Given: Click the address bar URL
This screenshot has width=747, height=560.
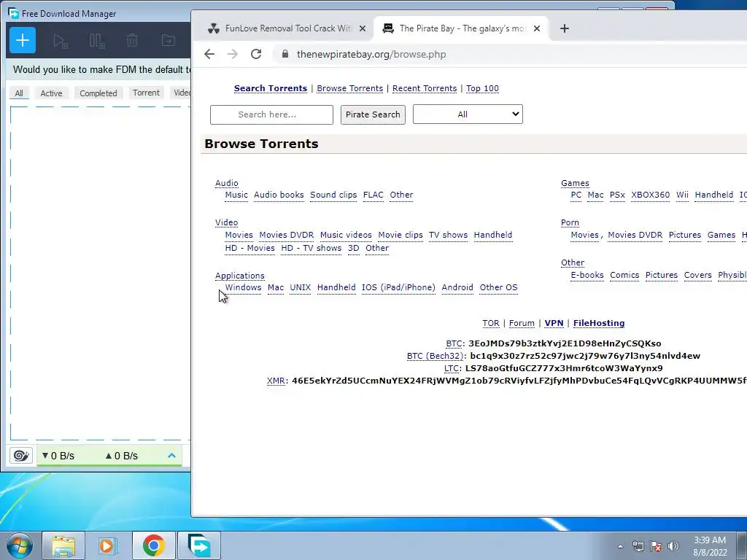Looking at the screenshot, I should coord(371,54).
